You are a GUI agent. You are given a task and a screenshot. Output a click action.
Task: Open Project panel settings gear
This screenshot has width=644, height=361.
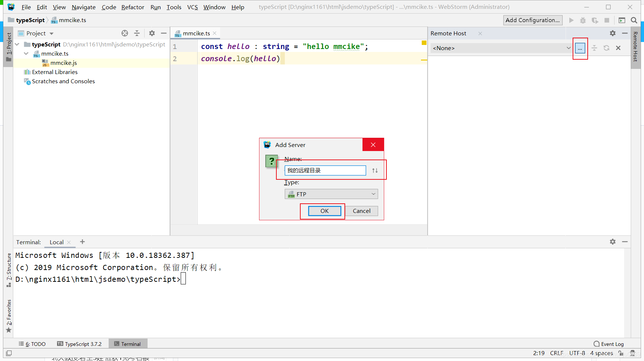point(152,33)
